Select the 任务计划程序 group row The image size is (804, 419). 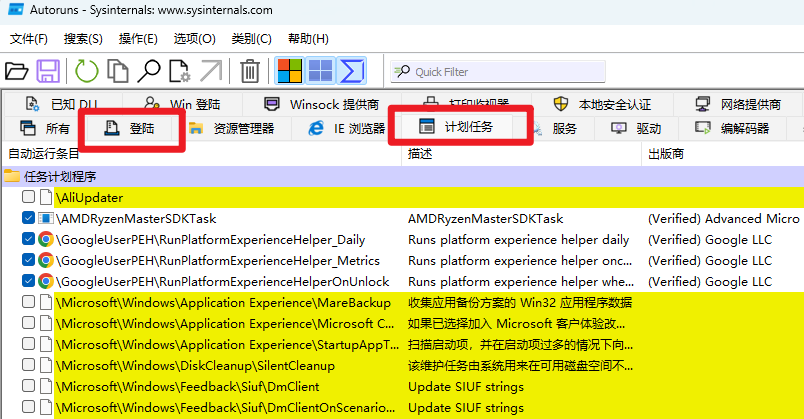pyautogui.click(x=403, y=176)
